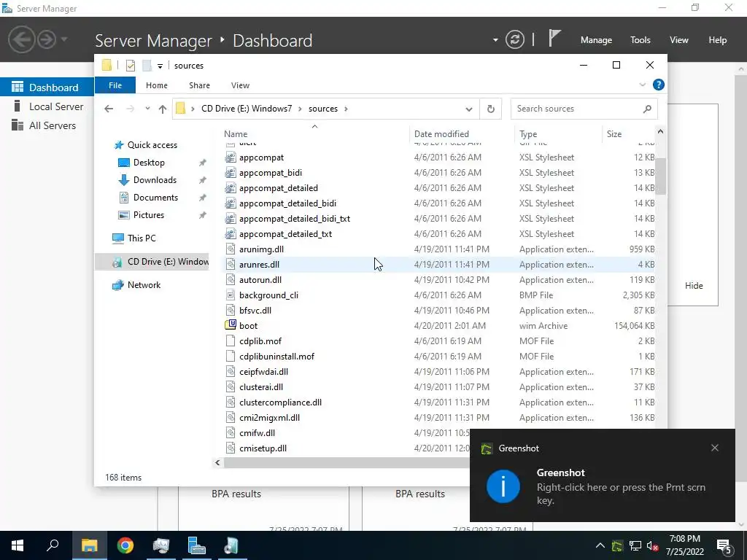This screenshot has height=560, width=747.
Task: Click Windows Start button
Action: click(x=18, y=545)
